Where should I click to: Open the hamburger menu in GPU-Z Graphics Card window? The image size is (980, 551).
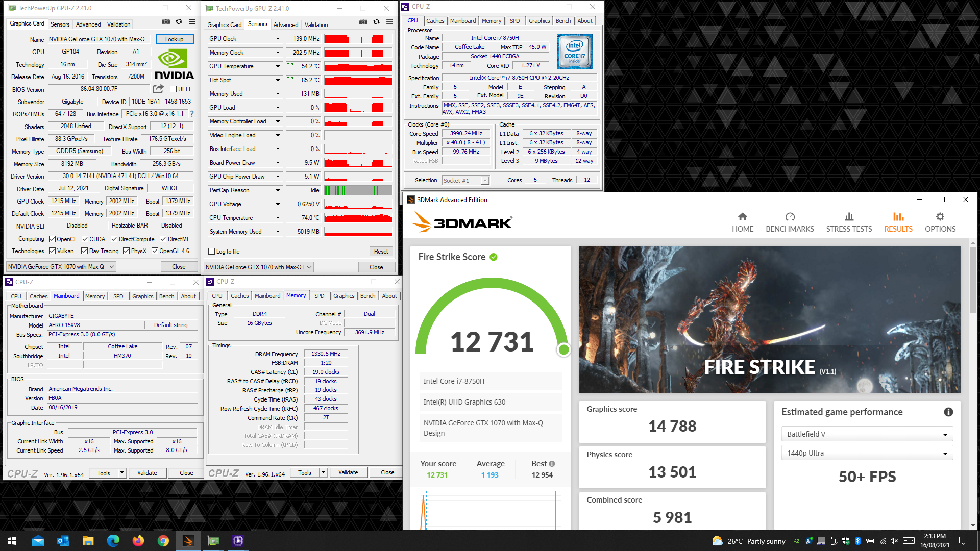click(x=192, y=22)
